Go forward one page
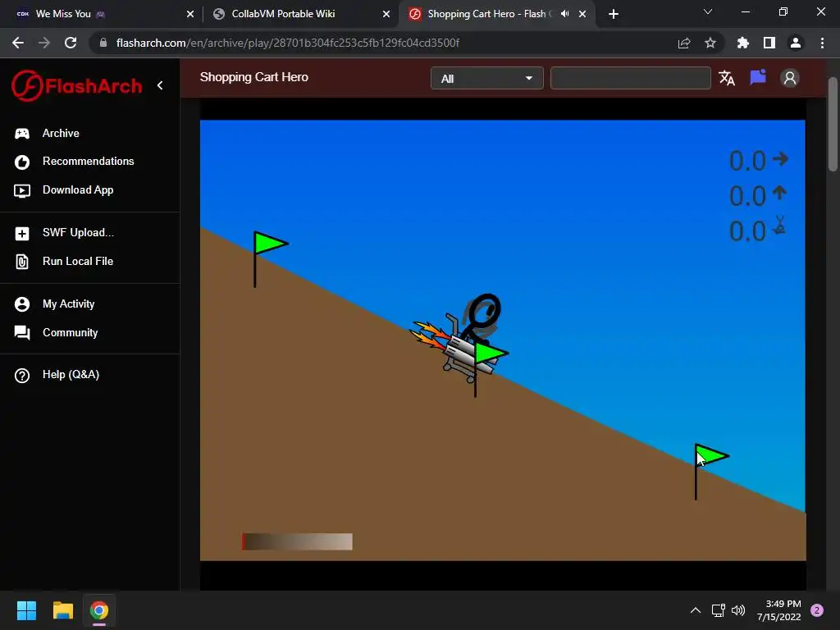 point(44,43)
